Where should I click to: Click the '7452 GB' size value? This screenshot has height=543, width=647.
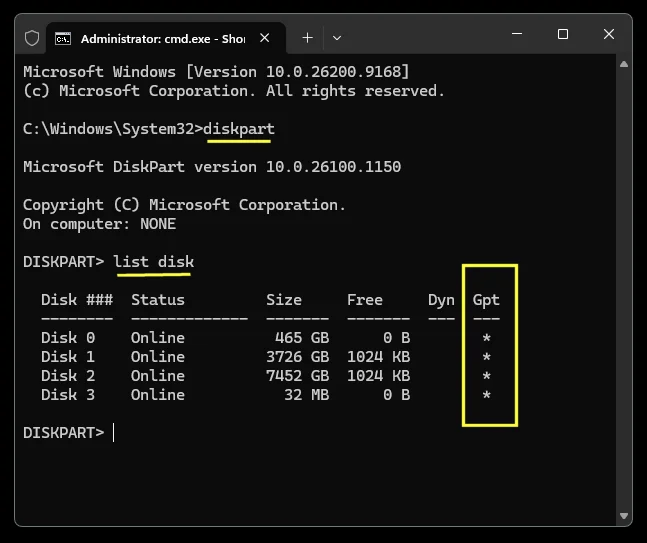pos(298,376)
